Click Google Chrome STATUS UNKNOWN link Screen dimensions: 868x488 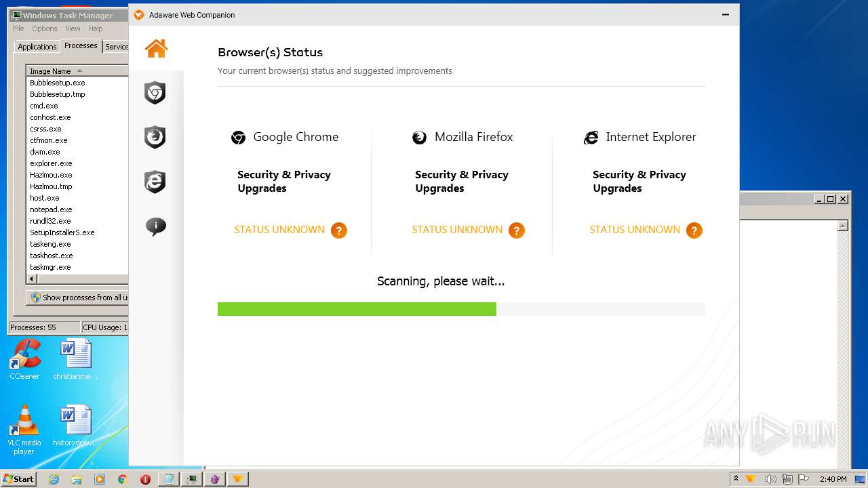(x=279, y=230)
